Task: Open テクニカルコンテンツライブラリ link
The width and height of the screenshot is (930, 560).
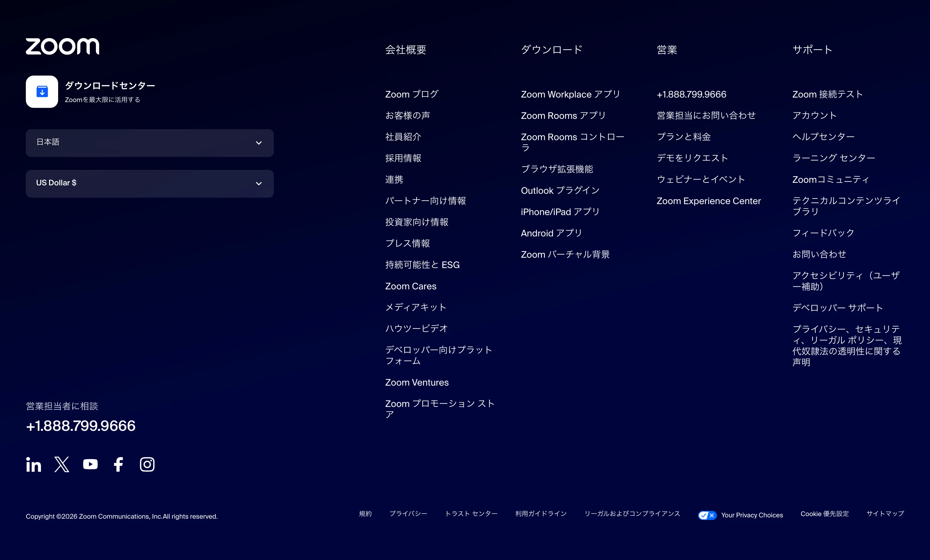Action: (847, 206)
